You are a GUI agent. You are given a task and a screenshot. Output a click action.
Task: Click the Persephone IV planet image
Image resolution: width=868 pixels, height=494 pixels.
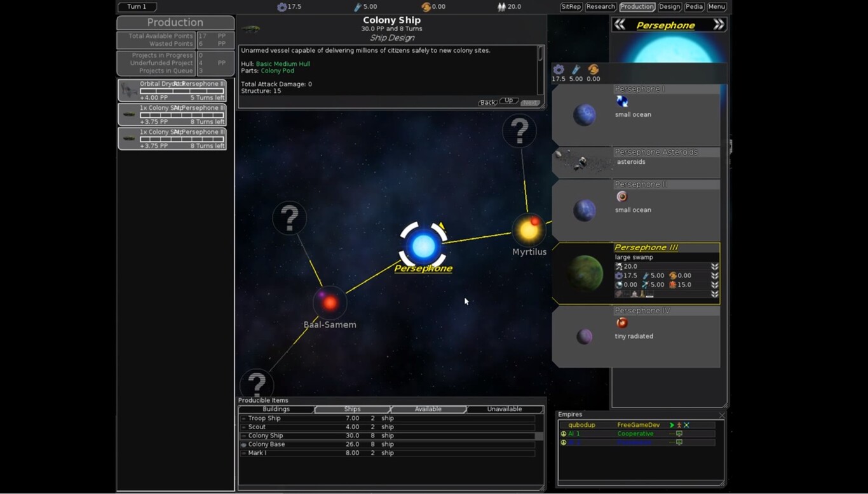coord(584,337)
